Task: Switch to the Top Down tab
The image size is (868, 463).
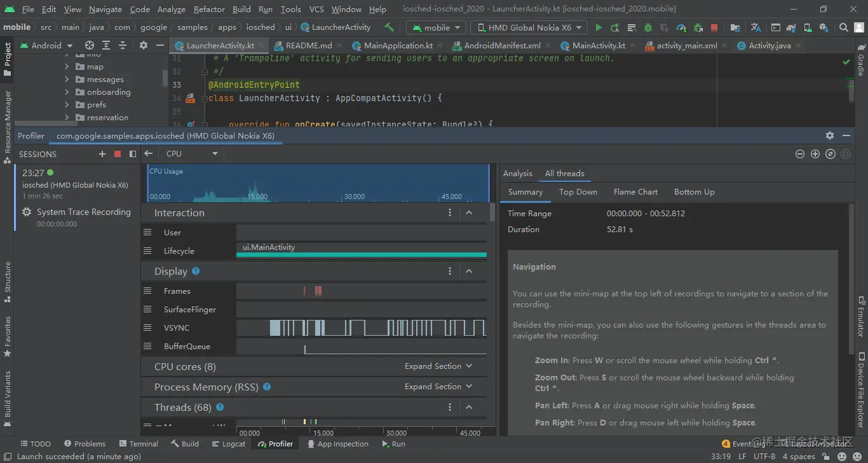Action: point(578,191)
